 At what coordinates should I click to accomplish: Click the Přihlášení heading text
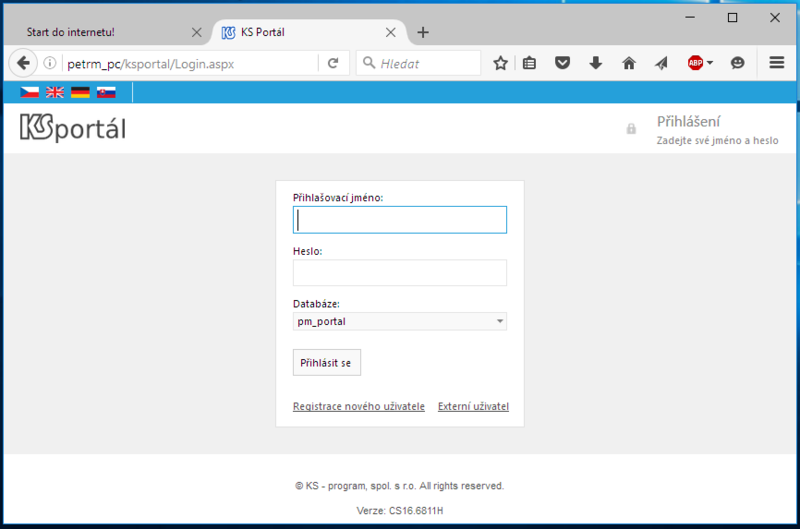point(688,122)
